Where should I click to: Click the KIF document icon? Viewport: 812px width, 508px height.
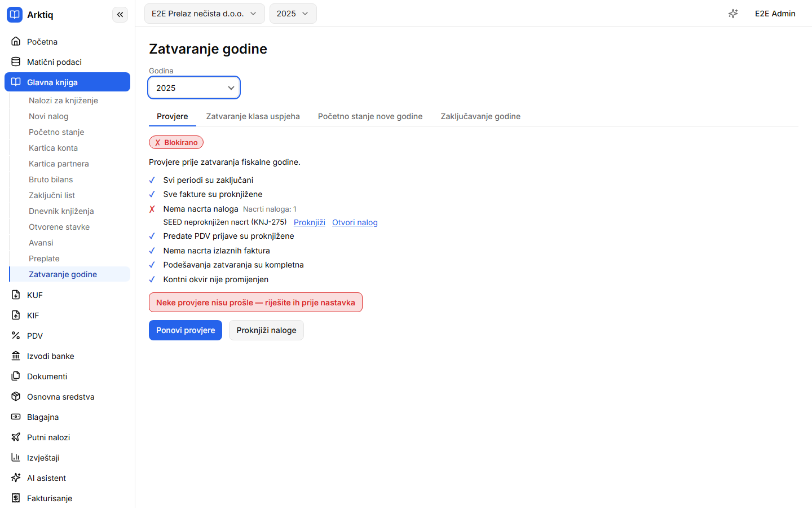tap(16, 315)
